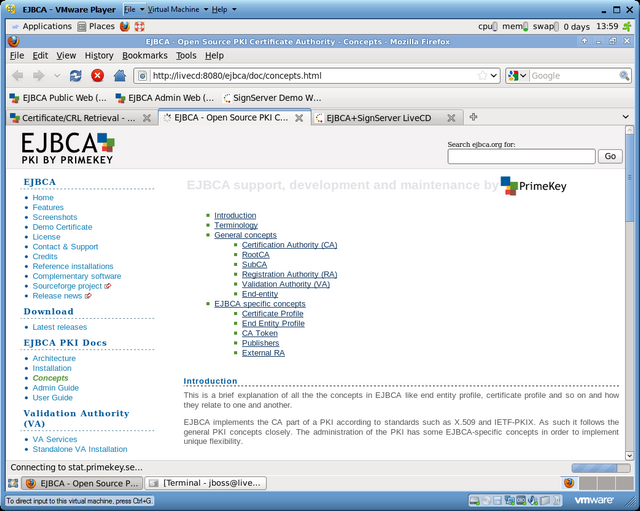
Task: Bookmark this page with the star icon
Action: pos(482,76)
